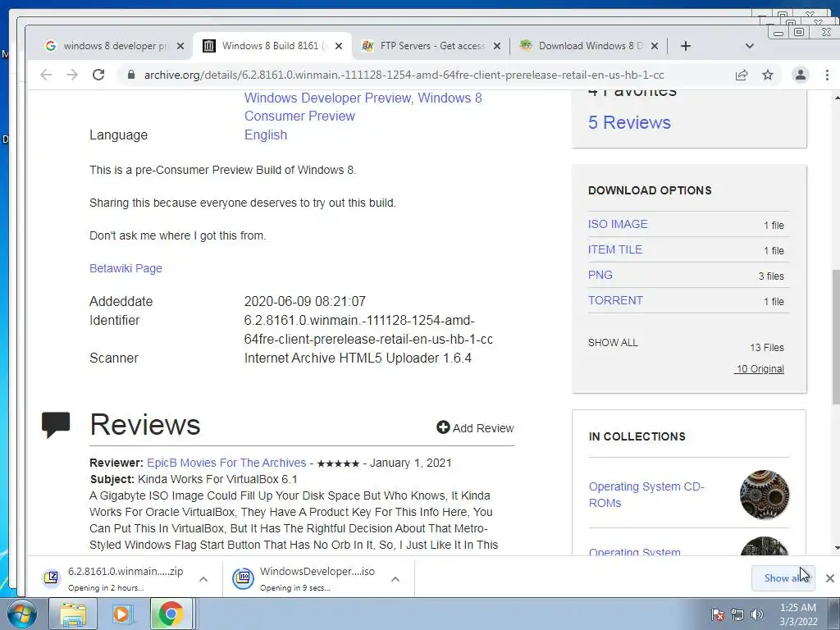Click SHOW ALL files
This screenshot has height=630, width=840.
613,342
